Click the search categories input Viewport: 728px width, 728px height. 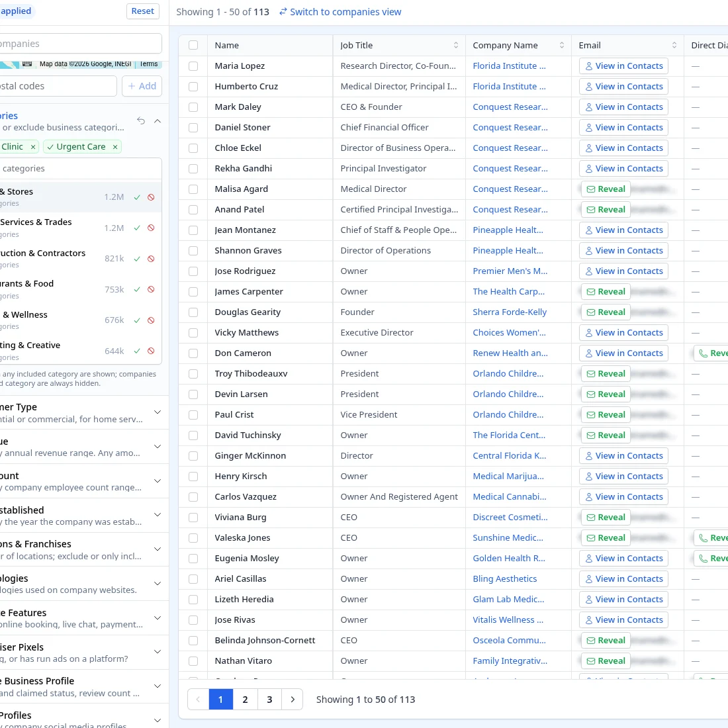pyautogui.click(x=81, y=169)
